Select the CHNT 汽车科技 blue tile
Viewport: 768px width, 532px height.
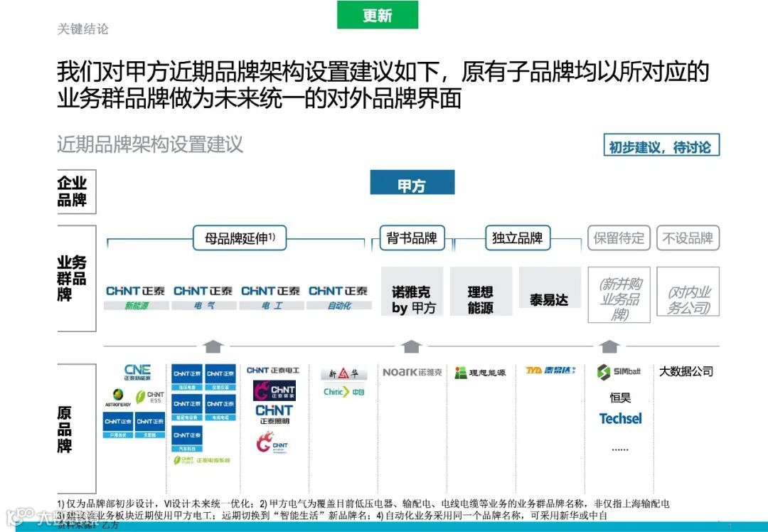[x=187, y=439]
